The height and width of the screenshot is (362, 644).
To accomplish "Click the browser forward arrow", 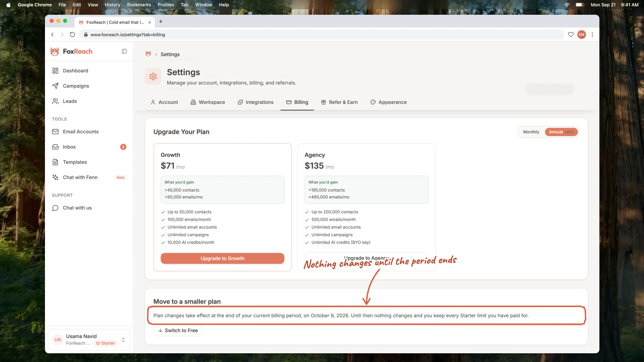I will pos(62,34).
